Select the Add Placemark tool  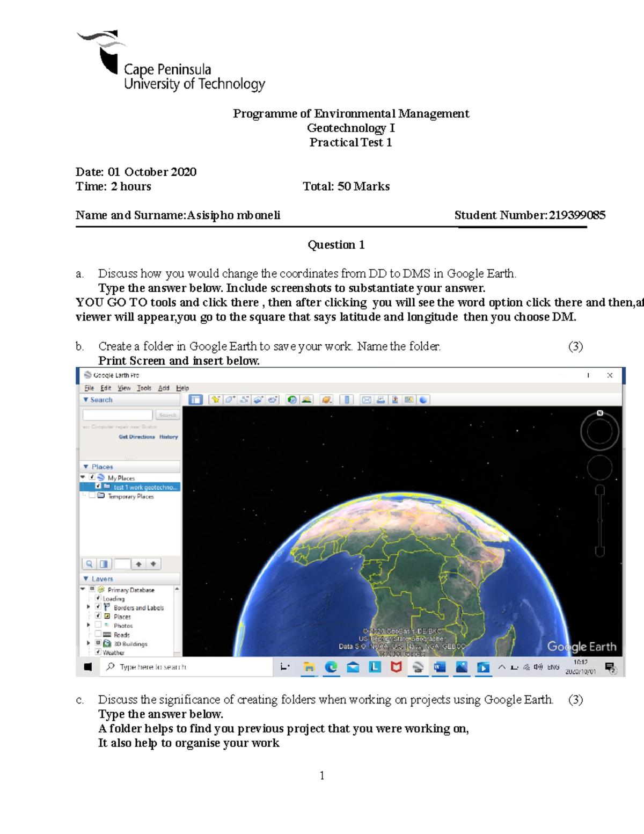click(215, 400)
